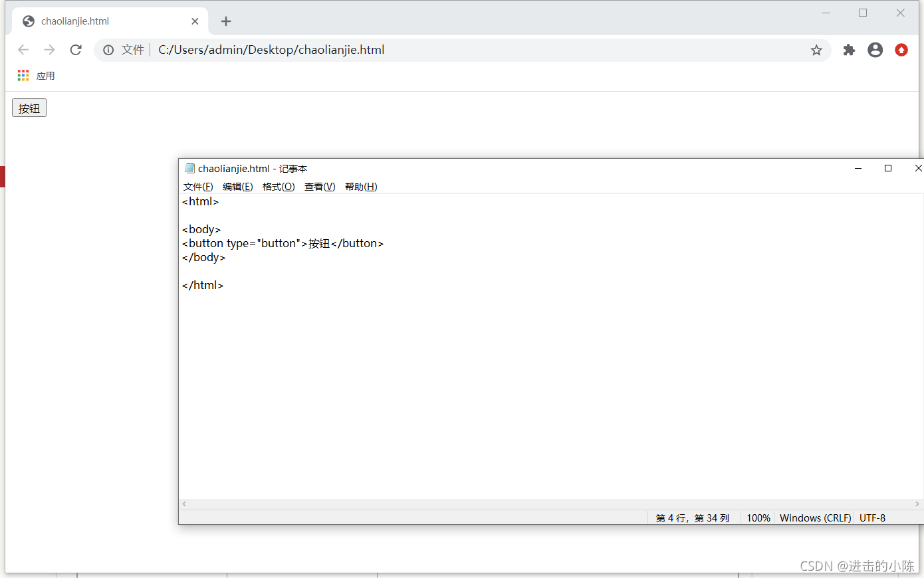Minimize the Notepad window
This screenshot has height=578, width=924.
[x=858, y=168]
